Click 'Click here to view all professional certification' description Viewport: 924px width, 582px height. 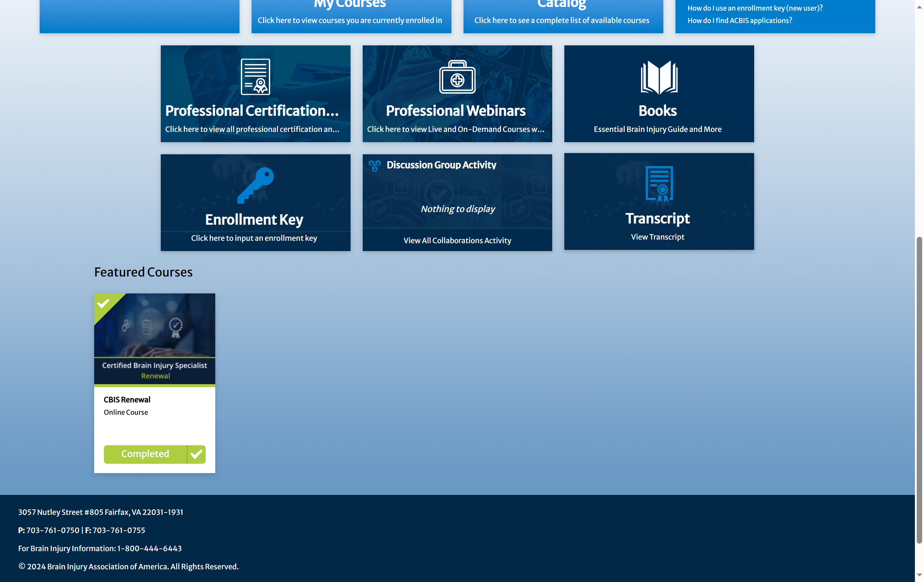252,129
